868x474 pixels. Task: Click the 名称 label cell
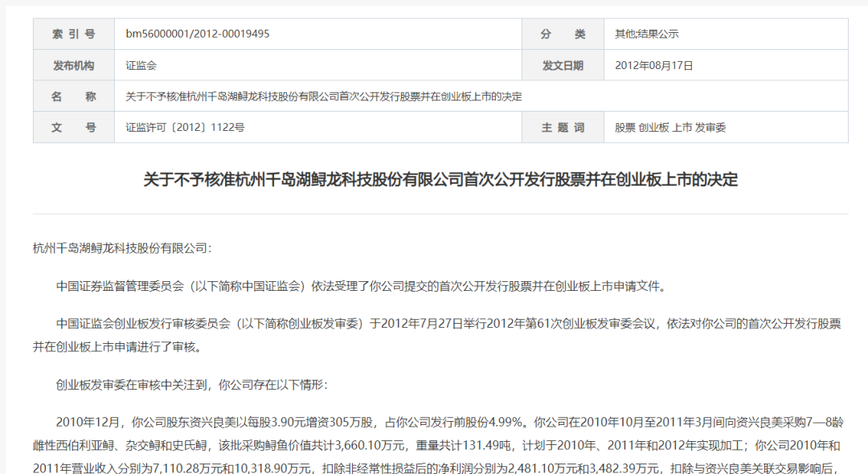(x=74, y=96)
